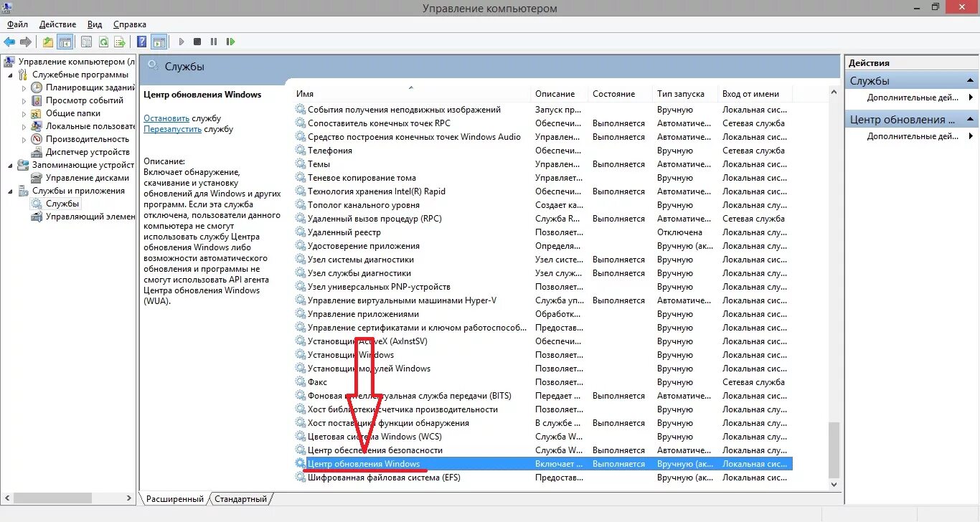Click the scroll-up arrow of services list
This screenshot has height=522, width=980.
[833, 92]
